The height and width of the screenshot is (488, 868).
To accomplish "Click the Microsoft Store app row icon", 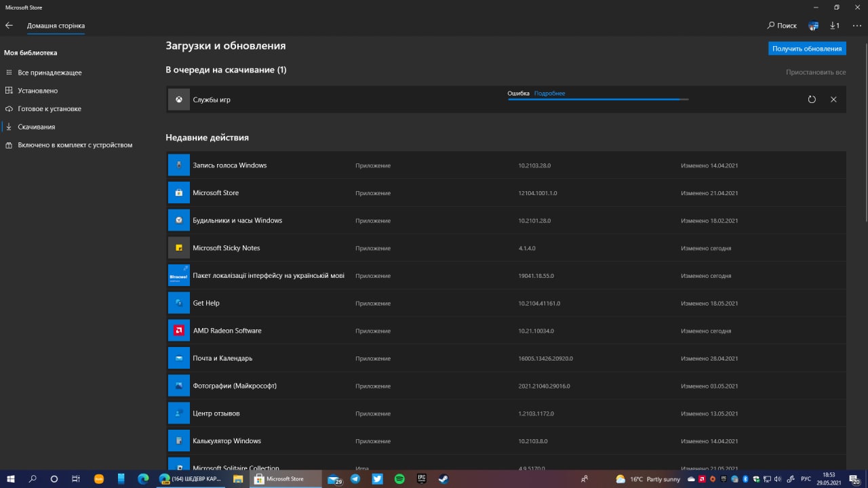I will [x=178, y=192].
